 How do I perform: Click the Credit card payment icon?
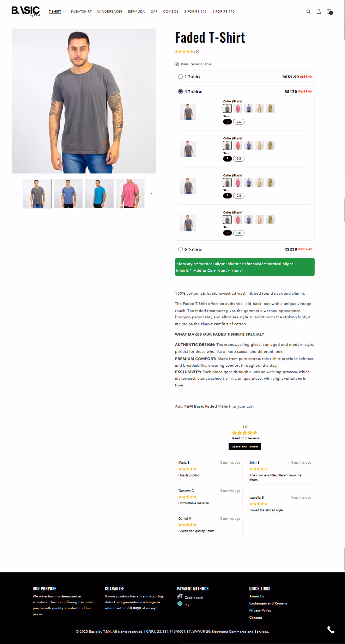180,597
